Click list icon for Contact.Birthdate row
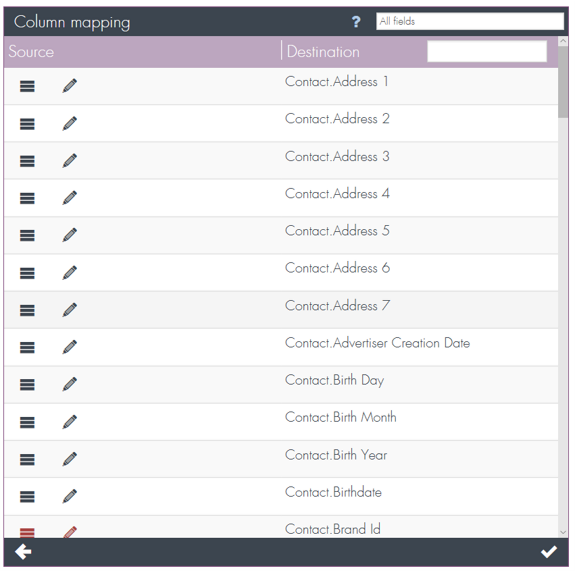The image size is (575, 571). pos(27,497)
